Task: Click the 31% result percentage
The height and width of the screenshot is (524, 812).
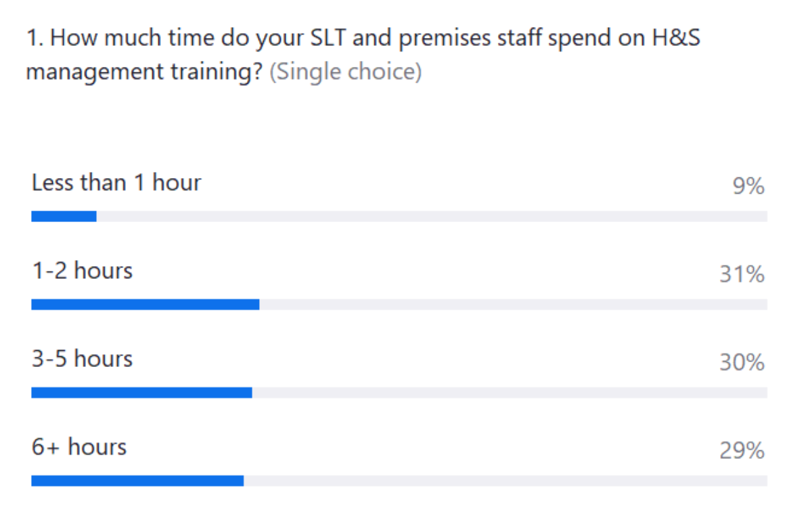Action: 742,274
